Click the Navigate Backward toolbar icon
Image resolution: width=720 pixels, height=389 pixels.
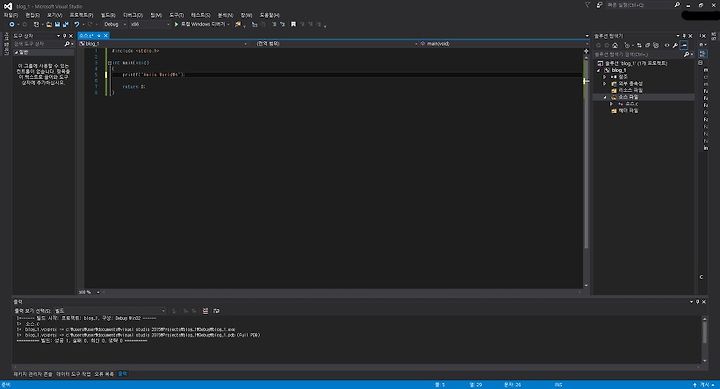[x=12, y=24]
